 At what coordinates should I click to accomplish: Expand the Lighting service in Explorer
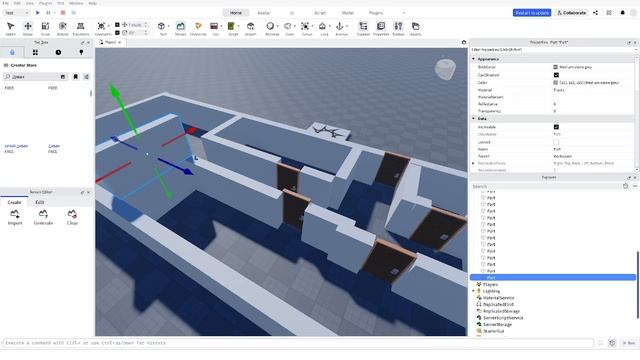tap(473, 291)
